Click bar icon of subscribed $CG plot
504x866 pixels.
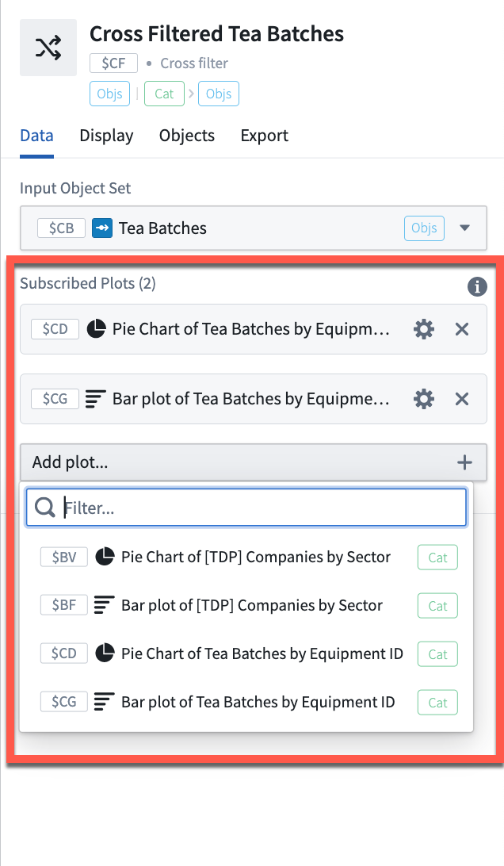tap(96, 399)
